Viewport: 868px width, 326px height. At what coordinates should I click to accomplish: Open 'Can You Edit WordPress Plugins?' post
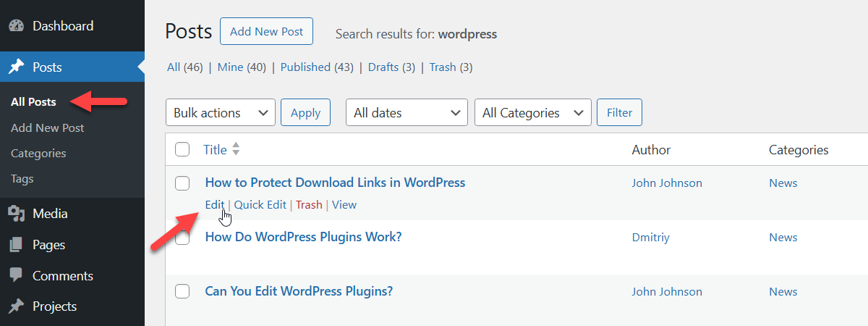pyautogui.click(x=299, y=291)
